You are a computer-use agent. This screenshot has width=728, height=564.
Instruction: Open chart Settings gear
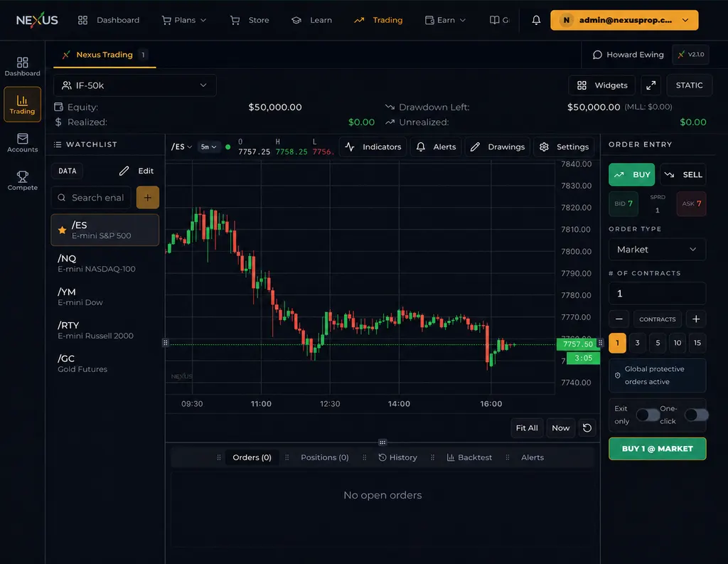click(564, 147)
